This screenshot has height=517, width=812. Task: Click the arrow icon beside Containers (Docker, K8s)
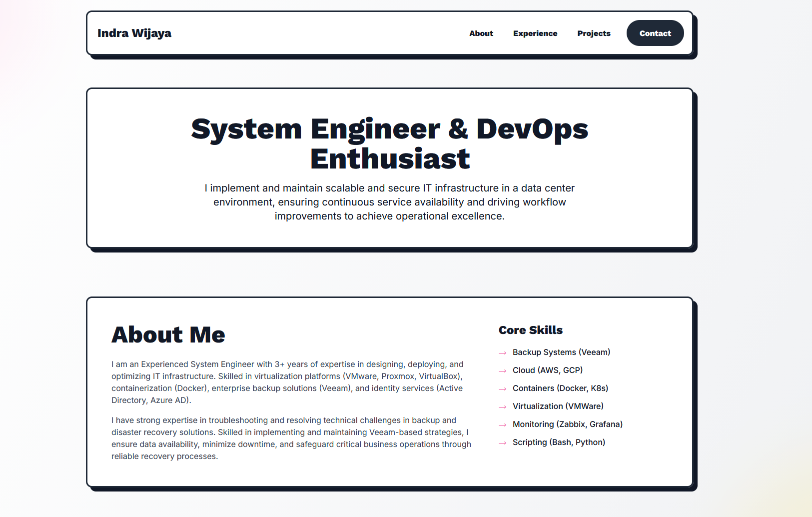503,388
